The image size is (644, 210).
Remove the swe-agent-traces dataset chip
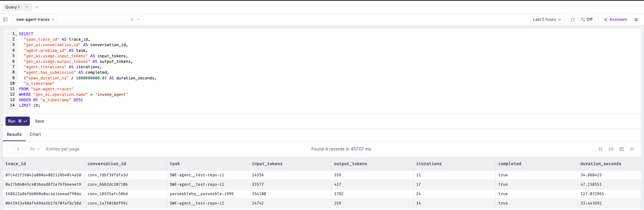tap(53, 19)
